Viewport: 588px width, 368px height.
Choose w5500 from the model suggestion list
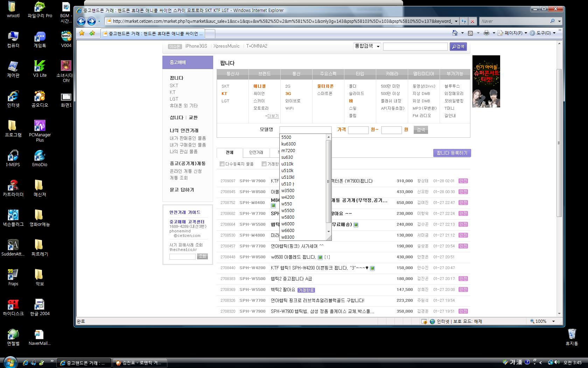click(288, 211)
